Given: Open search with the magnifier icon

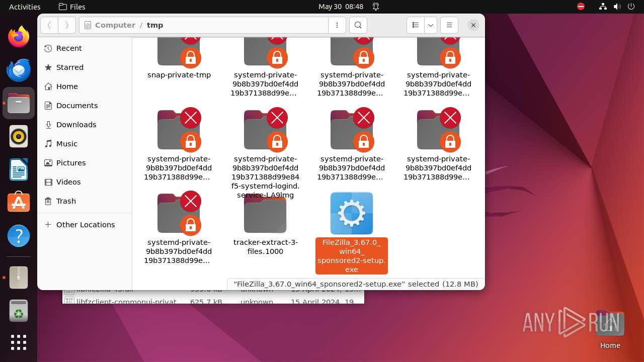Looking at the screenshot, I should (x=358, y=25).
